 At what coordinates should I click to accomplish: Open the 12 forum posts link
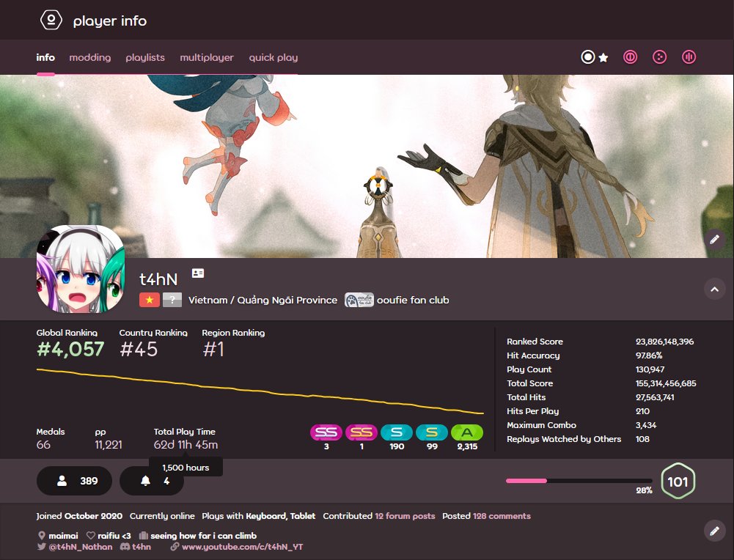click(405, 516)
